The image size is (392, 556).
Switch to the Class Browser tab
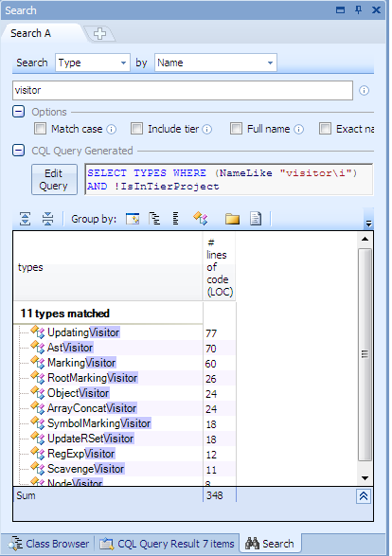[x=48, y=544]
